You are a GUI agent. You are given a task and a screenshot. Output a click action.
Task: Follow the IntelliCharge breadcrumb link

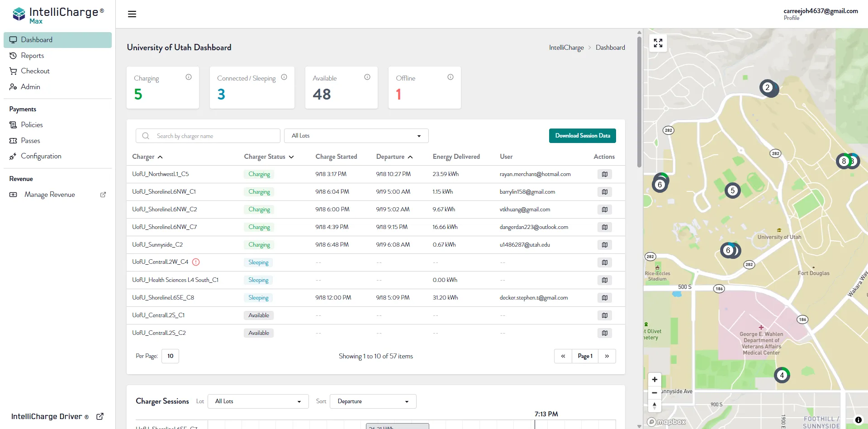tap(566, 48)
